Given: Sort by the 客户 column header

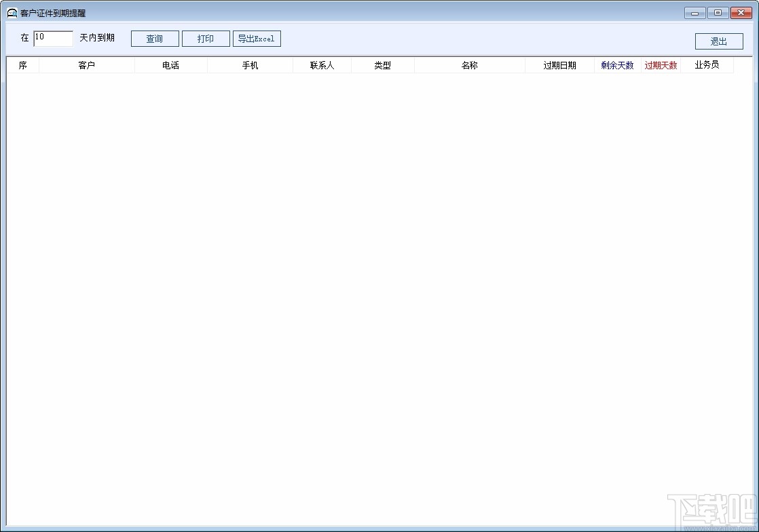Looking at the screenshot, I should click(x=87, y=65).
